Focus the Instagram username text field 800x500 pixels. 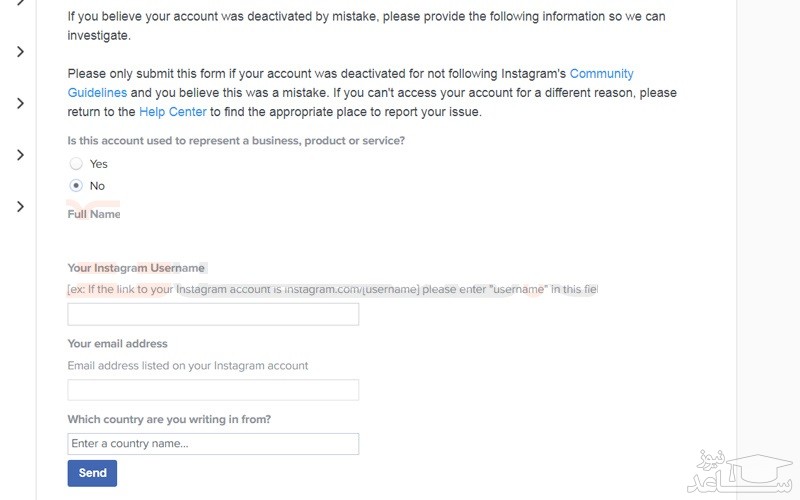click(213, 314)
